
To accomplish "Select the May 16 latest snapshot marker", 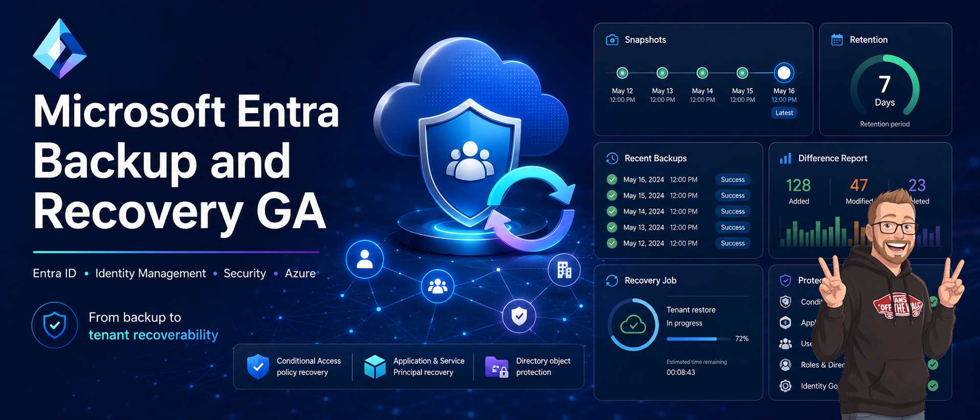I will click(x=784, y=73).
